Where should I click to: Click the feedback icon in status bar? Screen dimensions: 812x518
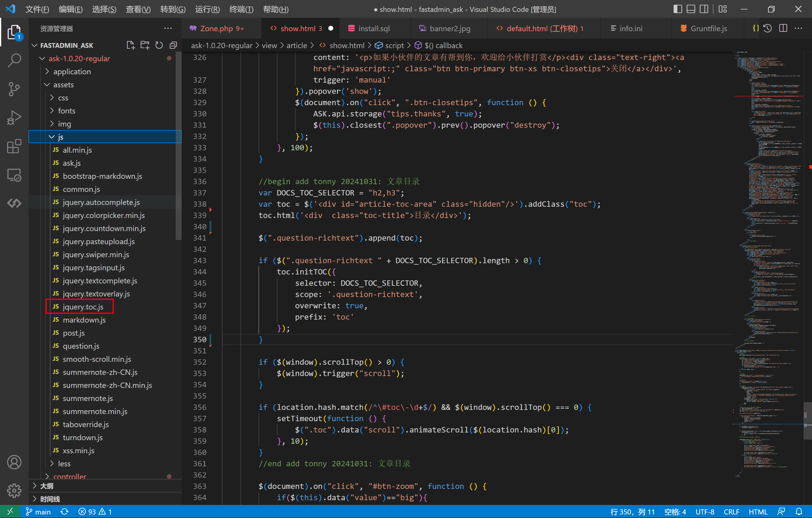781,511
